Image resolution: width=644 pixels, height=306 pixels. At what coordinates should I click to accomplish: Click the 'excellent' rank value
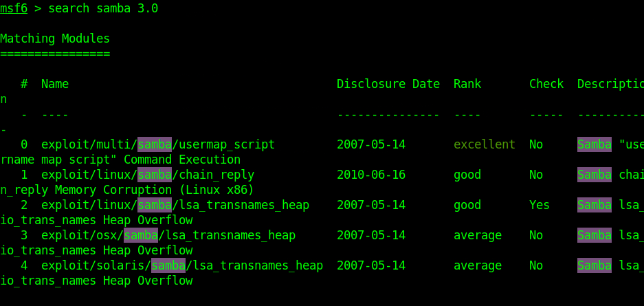click(485, 144)
